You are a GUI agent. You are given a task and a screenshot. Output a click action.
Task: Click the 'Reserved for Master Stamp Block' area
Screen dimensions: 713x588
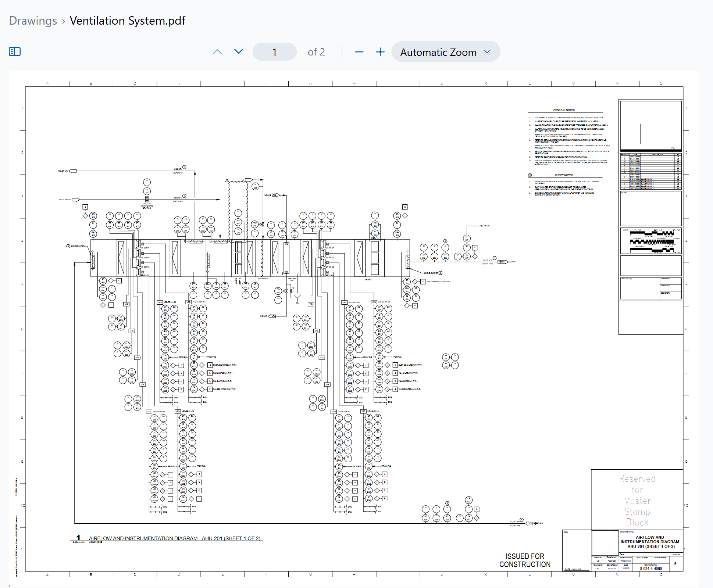pos(637,500)
